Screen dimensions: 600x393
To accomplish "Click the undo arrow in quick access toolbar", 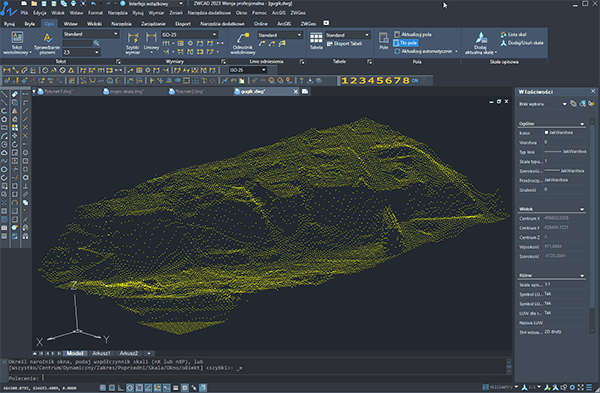I will 94,3.
